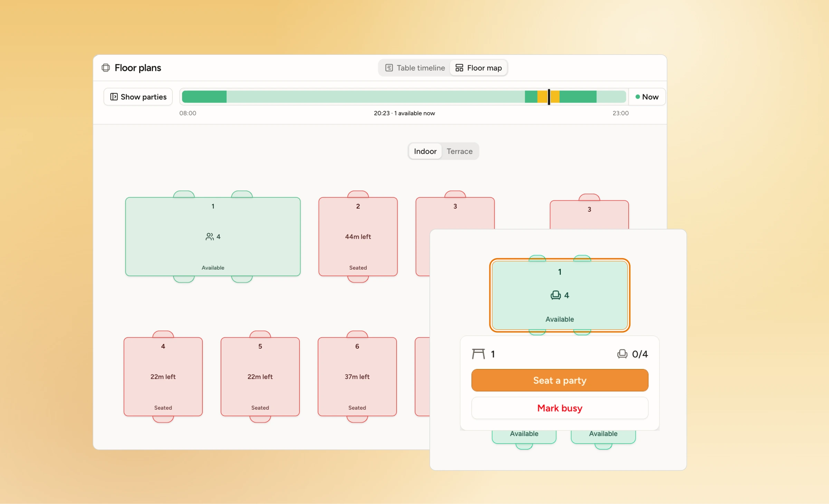829x504 pixels.
Task: Click the guests icon on table 1
Action: [x=210, y=237]
